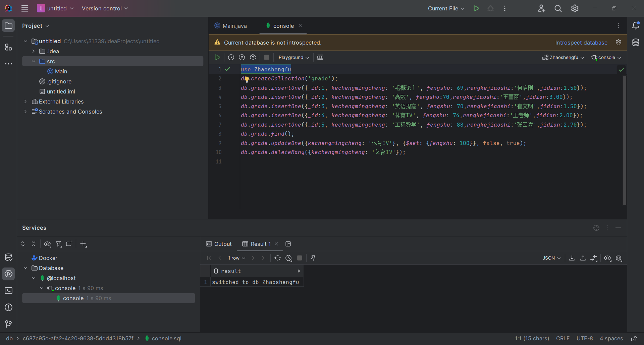Toggle the view-as eye icon in results toolbar
This screenshot has height=345, width=644.
[607, 258]
